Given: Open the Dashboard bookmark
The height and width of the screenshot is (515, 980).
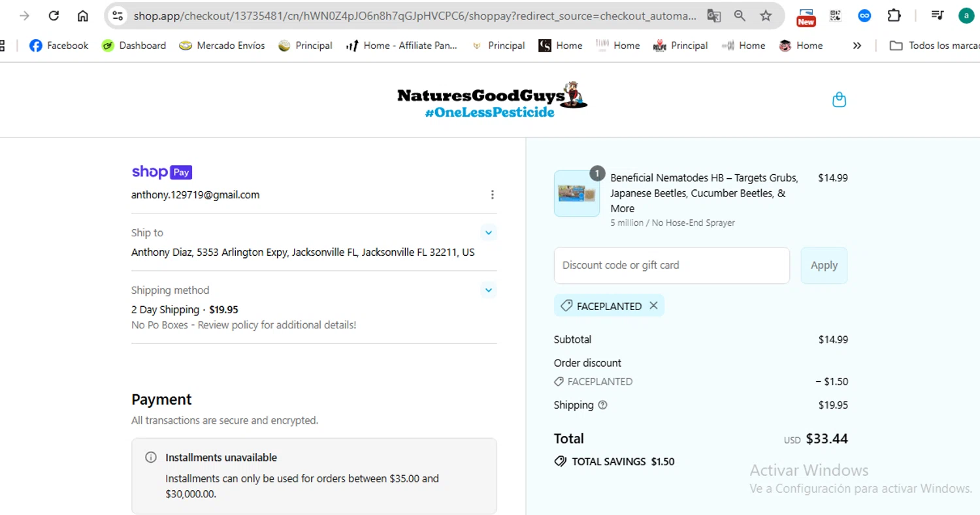Looking at the screenshot, I should pyautogui.click(x=134, y=46).
